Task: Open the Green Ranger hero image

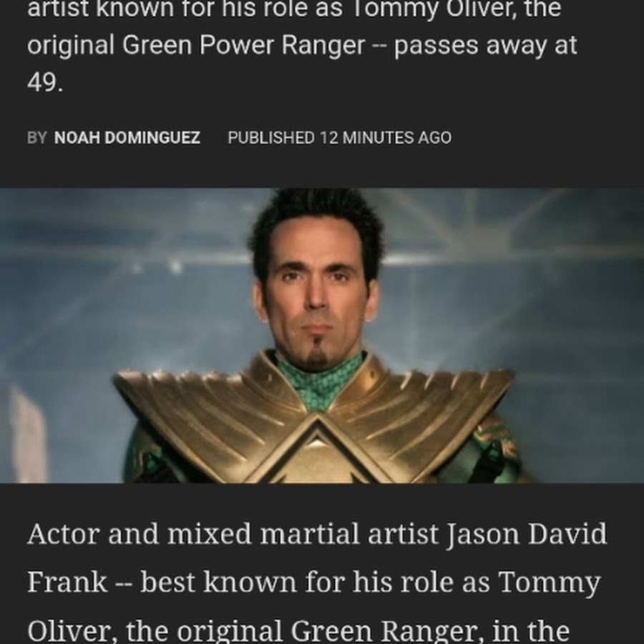Action: (x=322, y=335)
